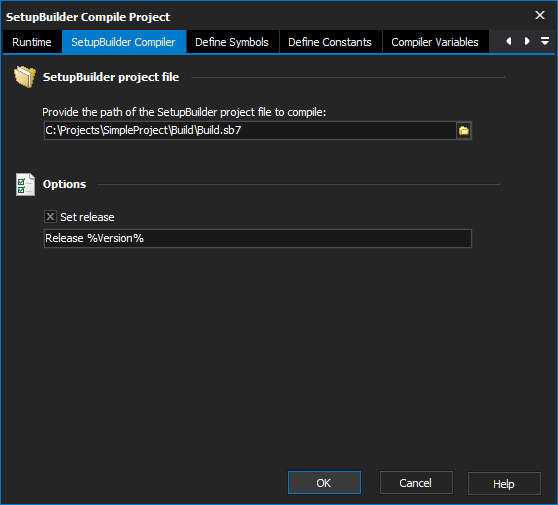
Task: Open the Define Symbols tab
Action: [232, 42]
